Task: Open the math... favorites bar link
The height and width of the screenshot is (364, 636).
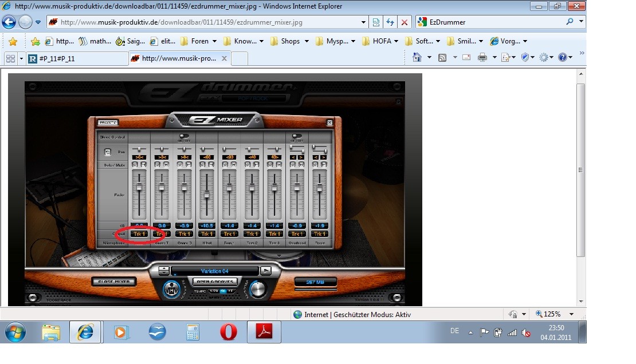Action: point(95,41)
